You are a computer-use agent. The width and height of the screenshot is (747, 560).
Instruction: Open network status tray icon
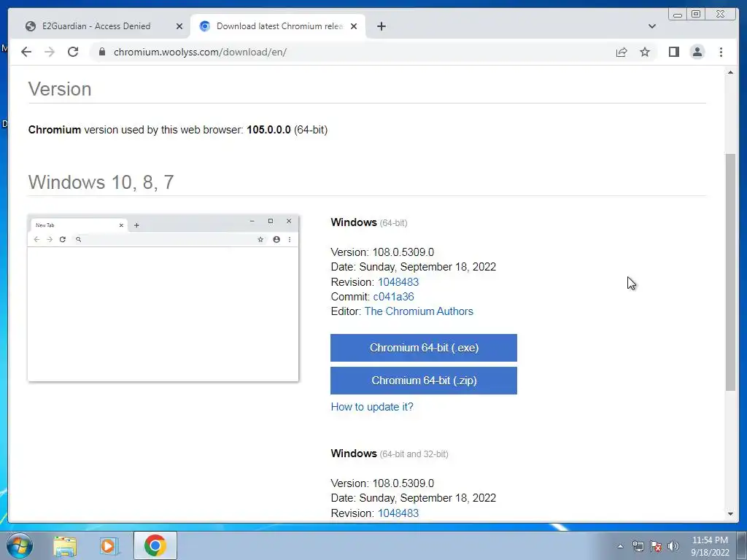638,547
